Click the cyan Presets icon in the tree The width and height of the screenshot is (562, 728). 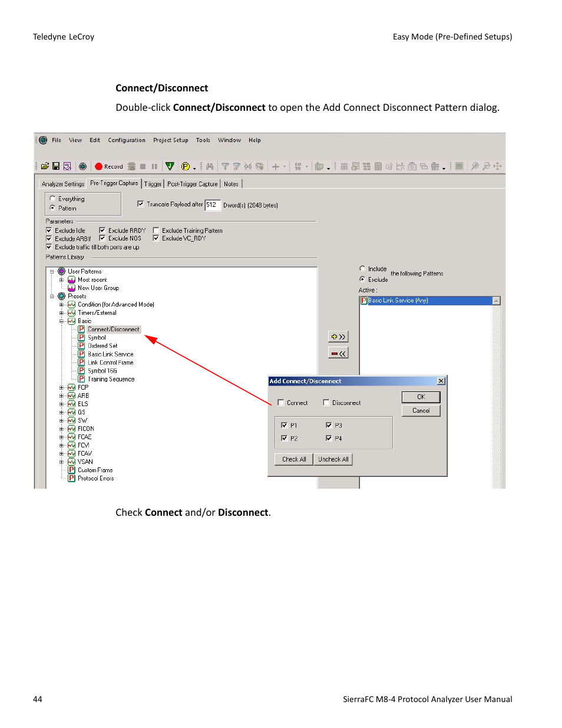[61, 296]
